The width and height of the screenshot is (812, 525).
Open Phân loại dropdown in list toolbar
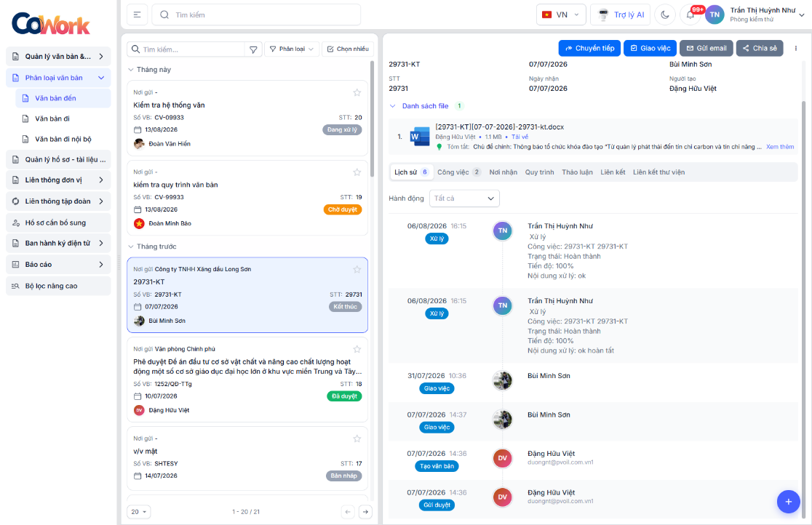pyautogui.click(x=292, y=49)
